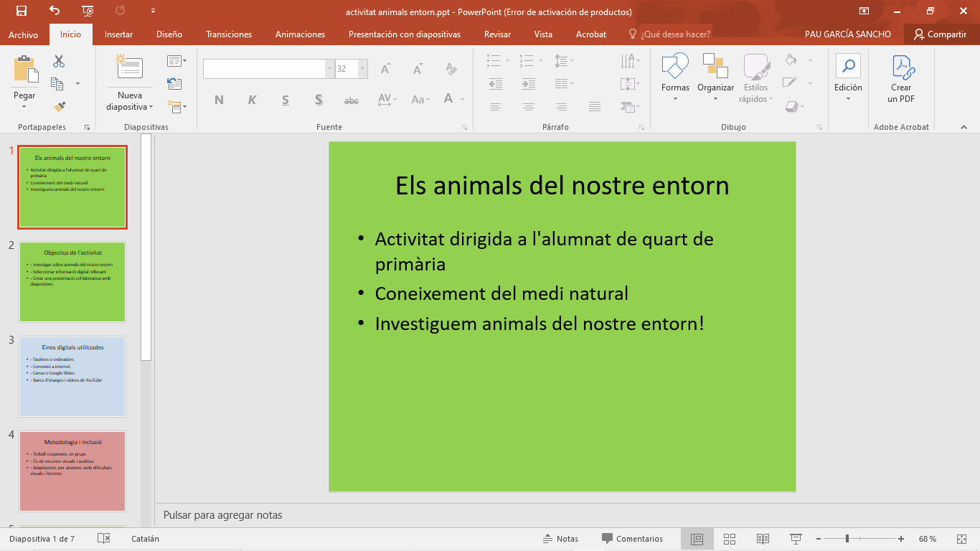Viewport: 980px width, 551px height.
Task: Activate the Format Painter brush
Action: coord(59,106)
